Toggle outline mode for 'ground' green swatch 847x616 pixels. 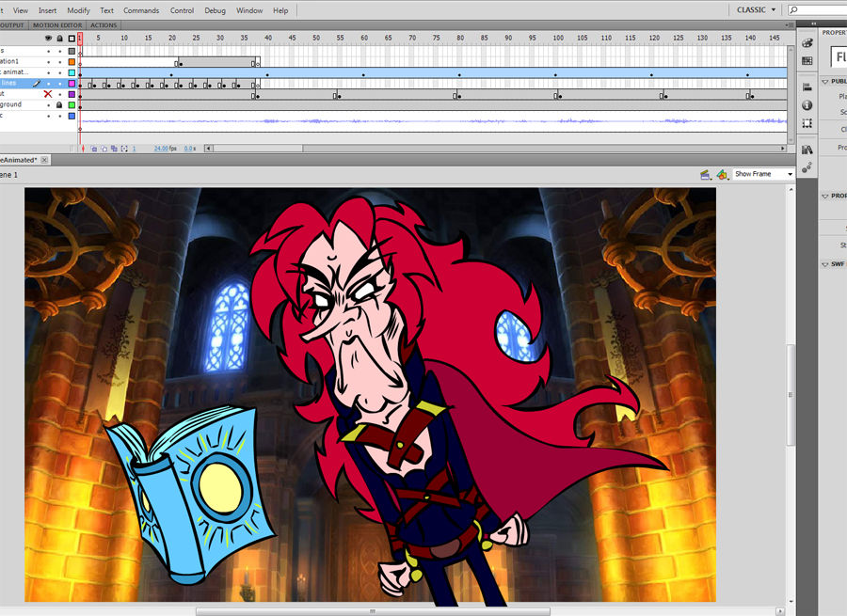[72, 104]
